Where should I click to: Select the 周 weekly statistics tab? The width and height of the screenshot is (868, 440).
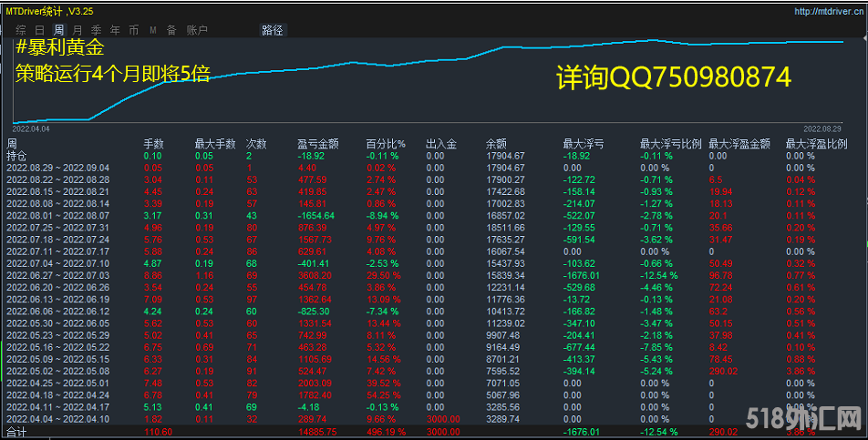click(58, 30)
